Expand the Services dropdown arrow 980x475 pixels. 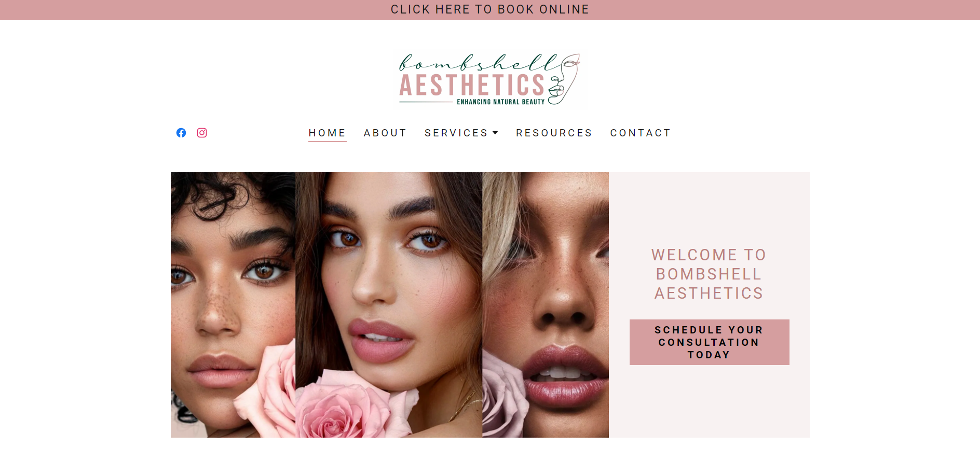[x=495, y=133]
